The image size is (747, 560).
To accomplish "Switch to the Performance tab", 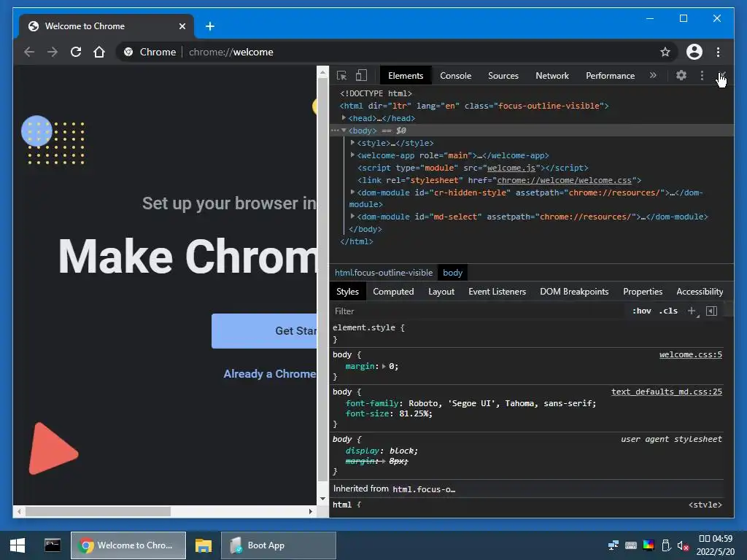I will [611, 76].
